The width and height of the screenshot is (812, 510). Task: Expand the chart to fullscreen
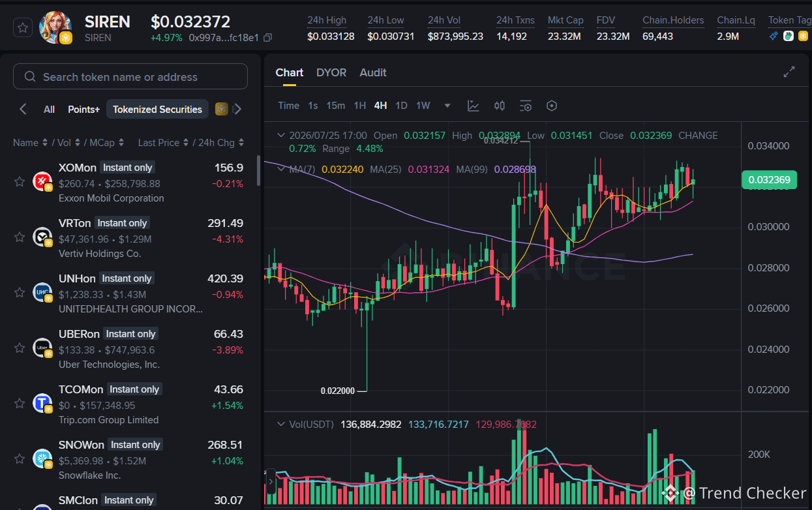pyautogui.click(x=789, y=72)
